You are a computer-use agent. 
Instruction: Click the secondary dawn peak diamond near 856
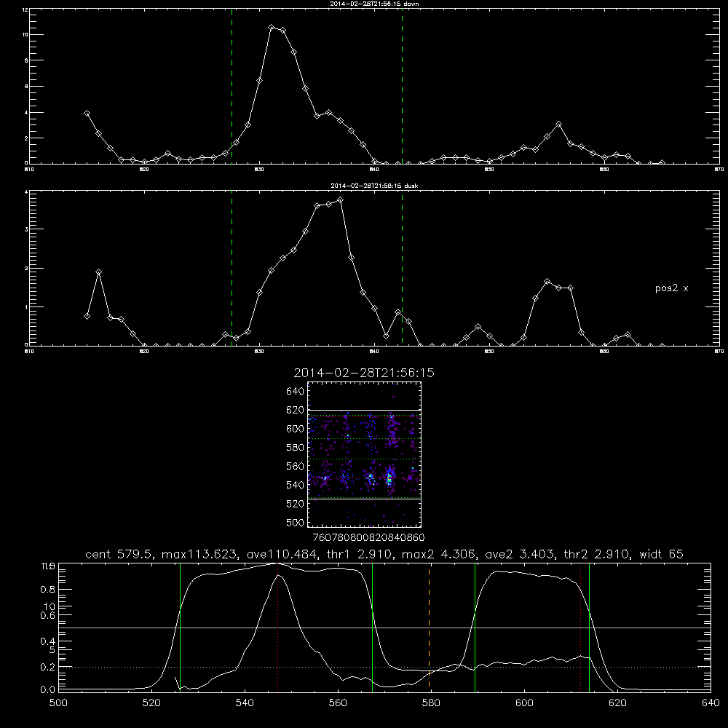(x=558, y=124)
